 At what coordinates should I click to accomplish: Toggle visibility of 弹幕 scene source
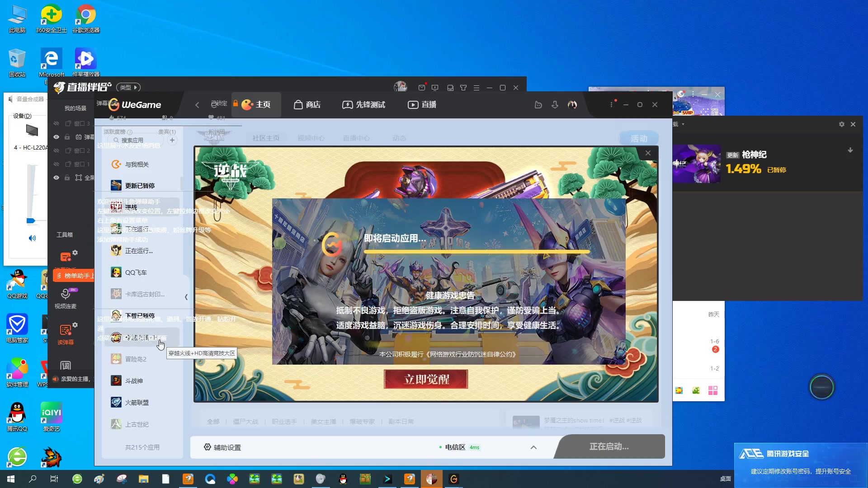click(57, 137)
